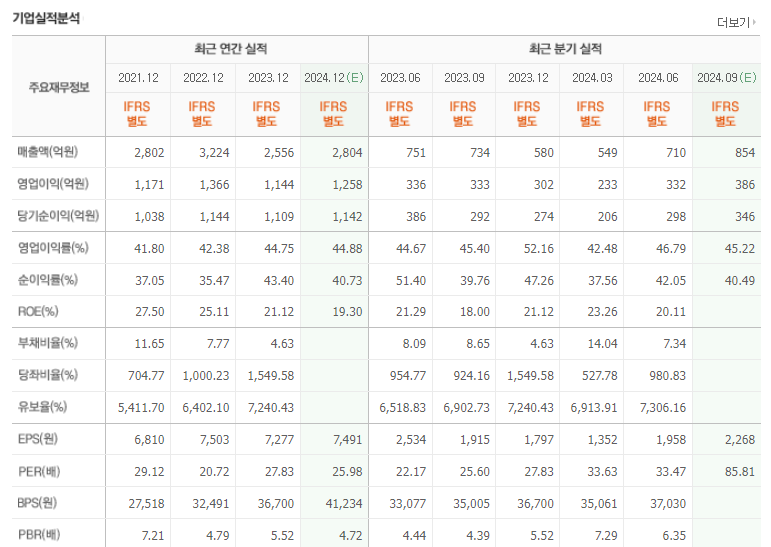Click the 2024.09(E) estimate column header
The height and width of the screenshot is (547, 771).
point(727,78)
